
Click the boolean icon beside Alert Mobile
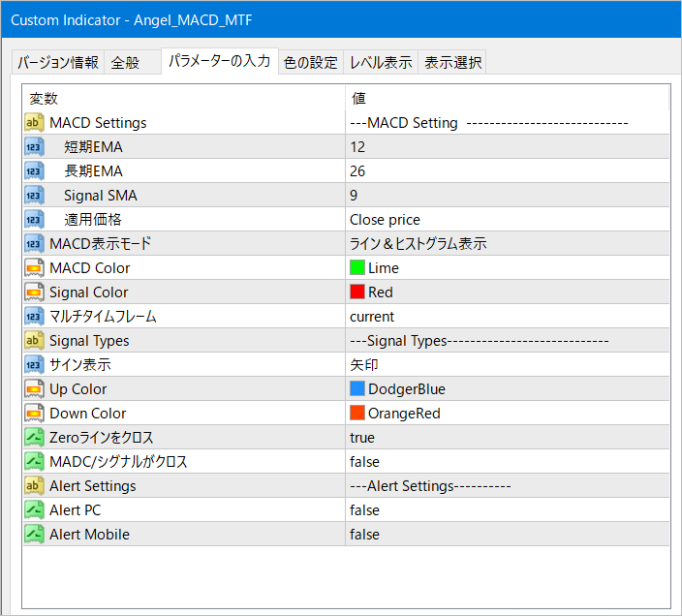[34, 535]
